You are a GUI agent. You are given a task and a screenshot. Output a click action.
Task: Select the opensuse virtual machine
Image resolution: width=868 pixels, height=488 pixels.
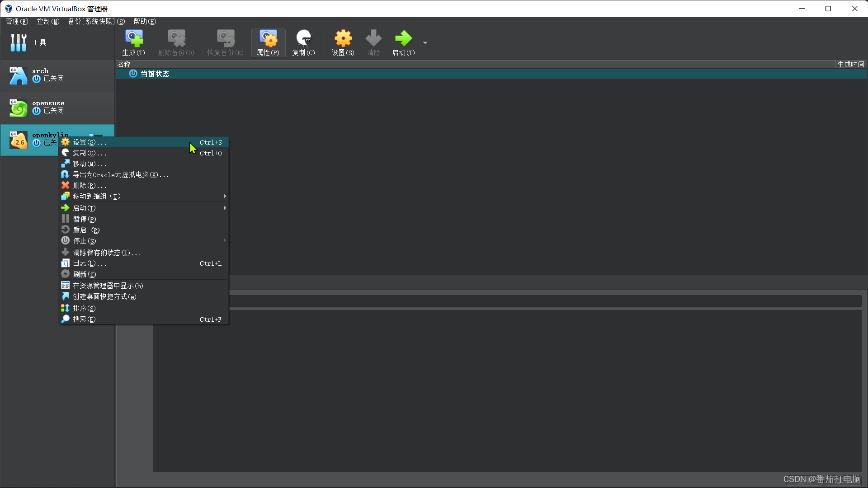tap(57, 108)
